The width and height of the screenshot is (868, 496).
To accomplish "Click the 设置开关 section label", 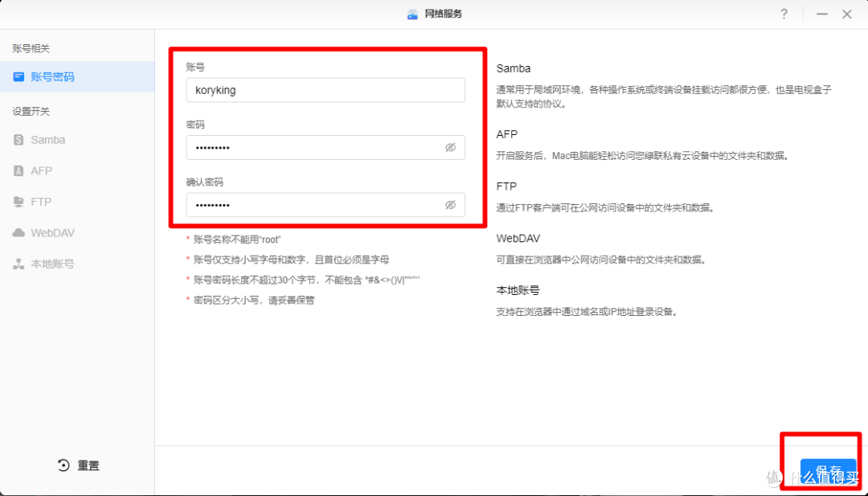I will click(31, 111).
